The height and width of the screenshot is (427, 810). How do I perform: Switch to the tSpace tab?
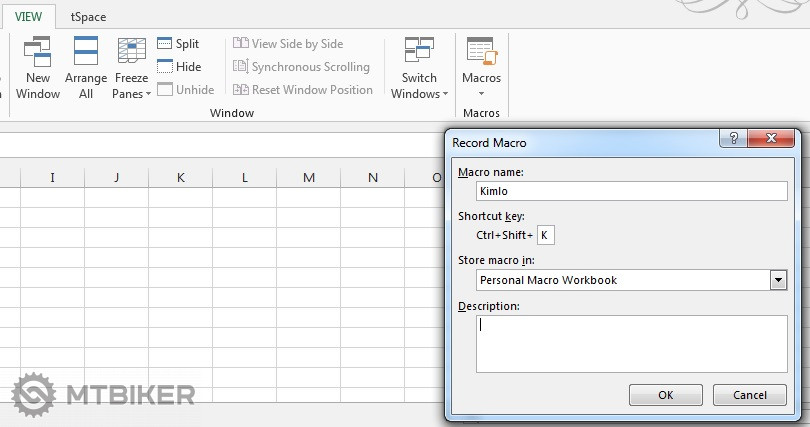pyautogui.click(x=88, y=17)
